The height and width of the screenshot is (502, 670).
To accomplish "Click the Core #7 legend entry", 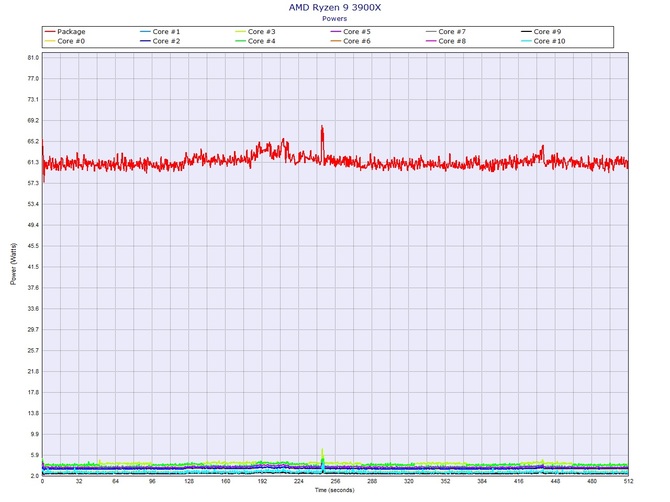I will click(446, 32).
